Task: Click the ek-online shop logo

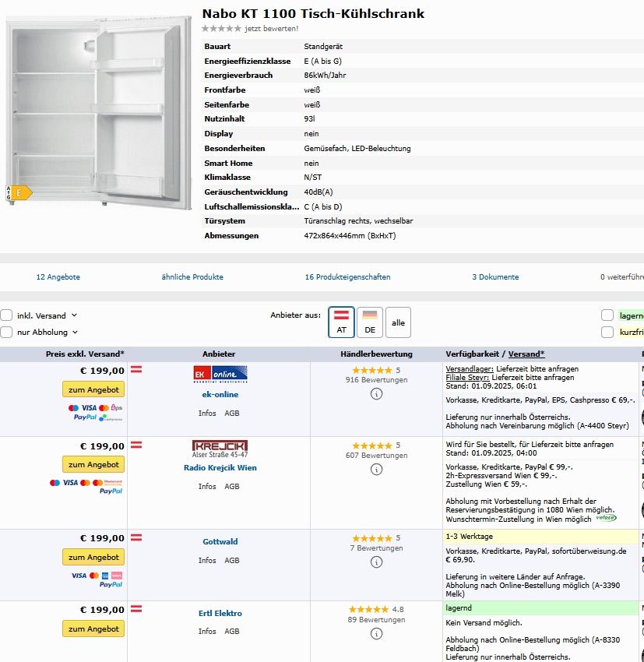Action: click(x=220, y=375)
